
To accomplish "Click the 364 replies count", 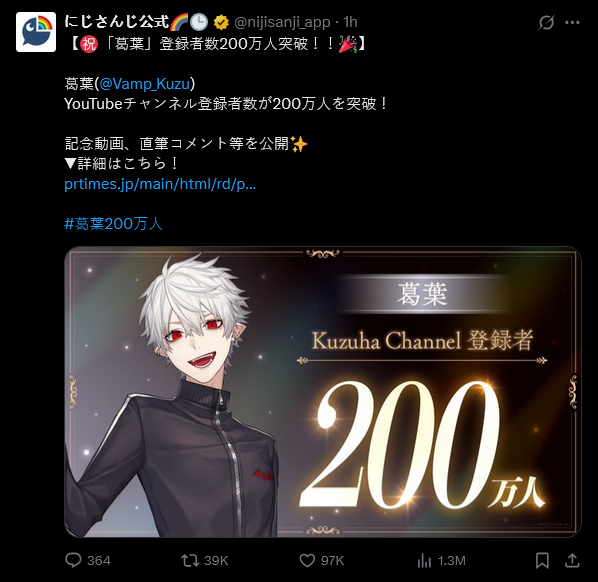I will (99, 561).
